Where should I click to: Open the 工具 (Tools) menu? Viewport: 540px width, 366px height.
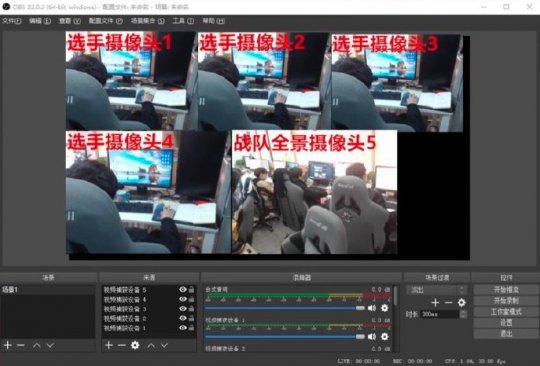[183, 21]
